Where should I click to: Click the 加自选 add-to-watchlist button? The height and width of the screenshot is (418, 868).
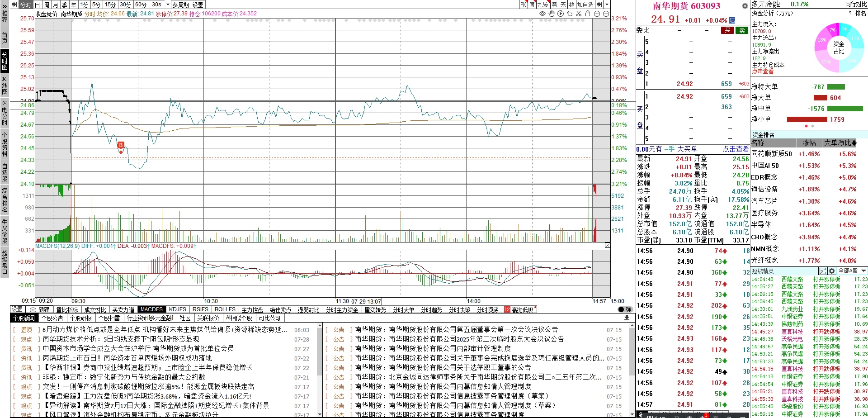[585, 5]
